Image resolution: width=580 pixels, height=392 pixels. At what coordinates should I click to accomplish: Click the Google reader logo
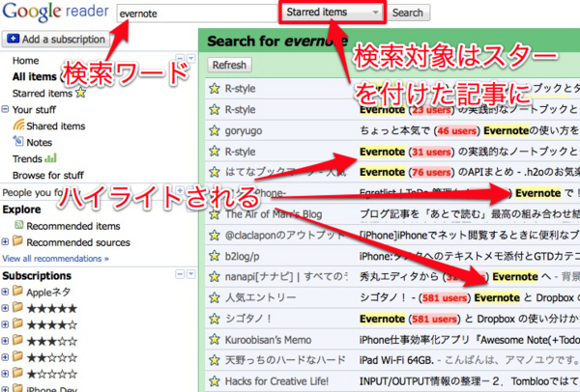click(55, 12)
